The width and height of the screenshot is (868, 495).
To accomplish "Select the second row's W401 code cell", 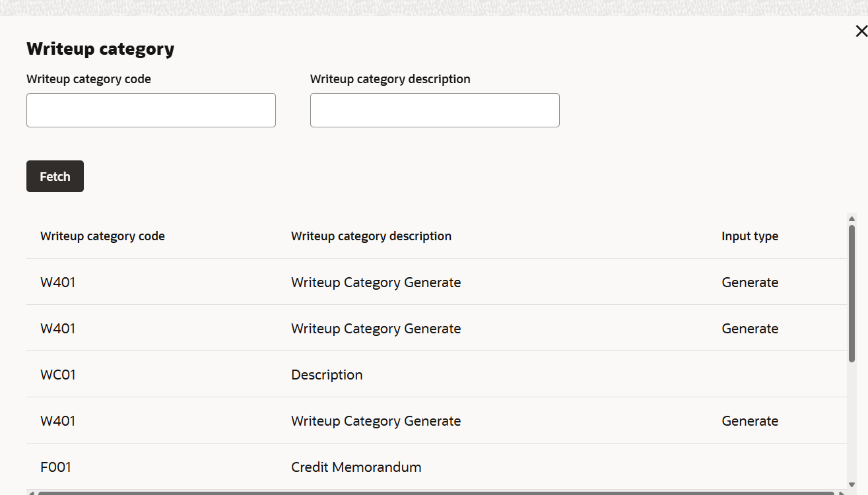I will 58,329.
